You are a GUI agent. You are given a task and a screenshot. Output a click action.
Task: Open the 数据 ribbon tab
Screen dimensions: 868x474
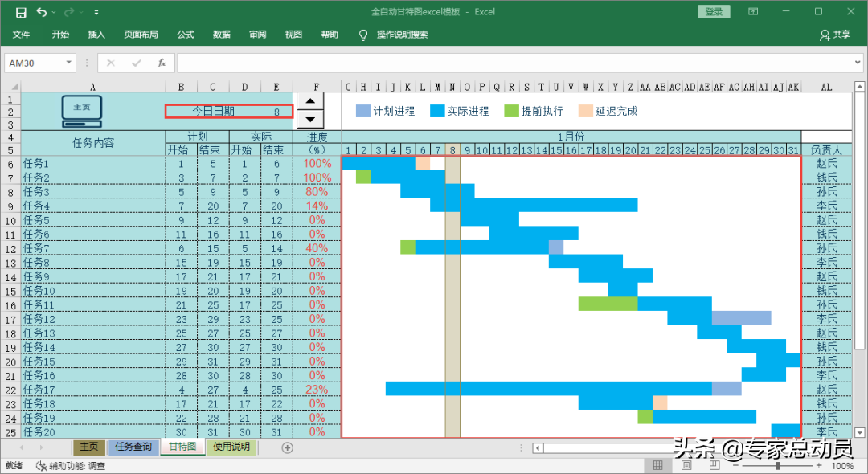pyautogui.click(x=222, y=35)
